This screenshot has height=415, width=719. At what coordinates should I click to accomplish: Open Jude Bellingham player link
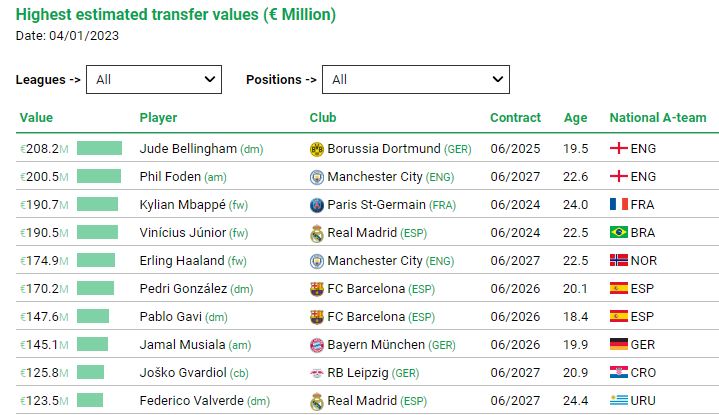188,149
